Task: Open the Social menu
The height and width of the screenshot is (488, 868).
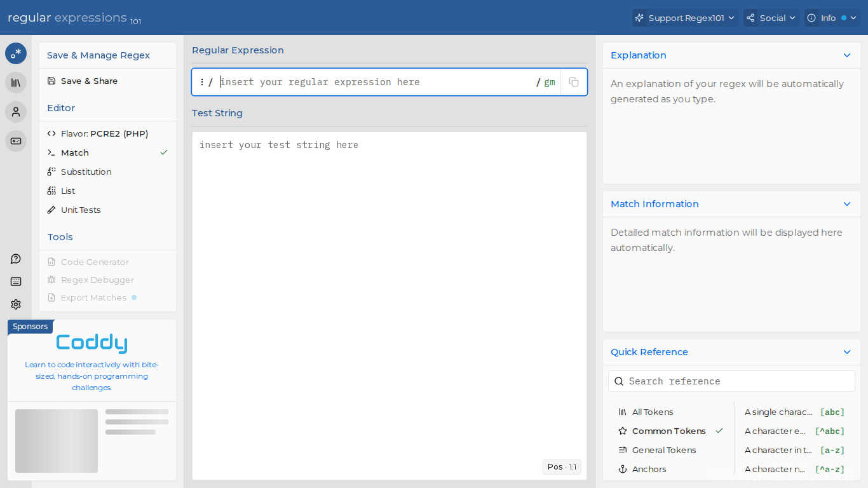Action: pos(771,18)
